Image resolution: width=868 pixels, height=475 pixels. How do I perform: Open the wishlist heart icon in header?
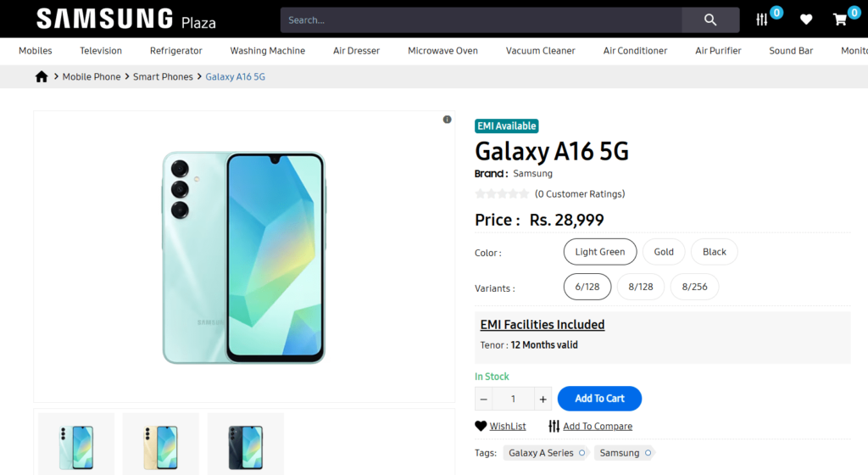[x=806, y=20]
